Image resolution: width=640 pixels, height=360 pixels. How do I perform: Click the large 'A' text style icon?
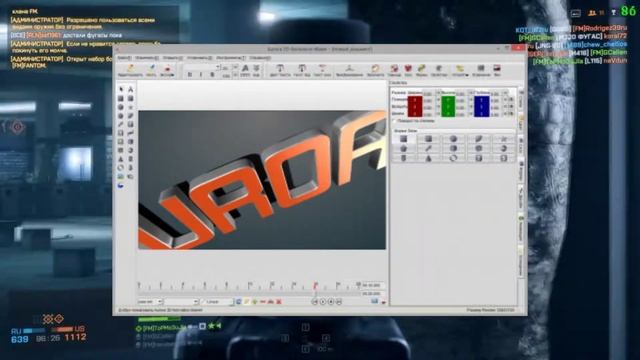(x=245, y=68)
